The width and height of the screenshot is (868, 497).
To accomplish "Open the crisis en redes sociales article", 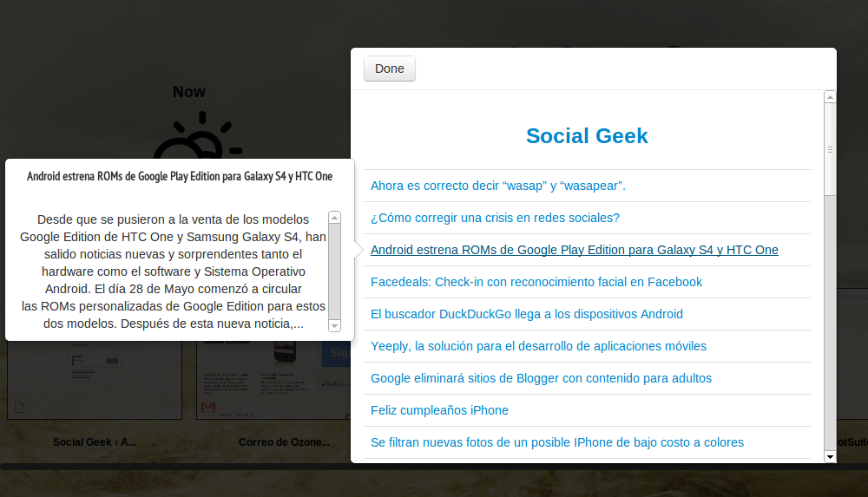I will pyautogui.click(x=495, y=218).
